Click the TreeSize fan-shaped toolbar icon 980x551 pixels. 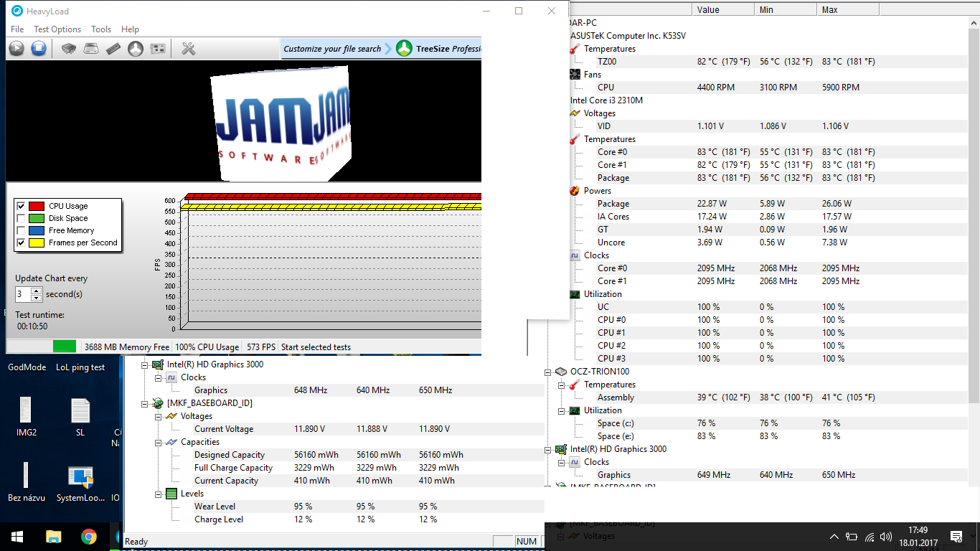[x=136, y=49]
